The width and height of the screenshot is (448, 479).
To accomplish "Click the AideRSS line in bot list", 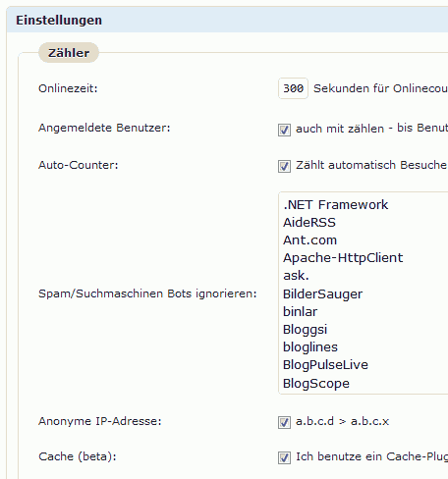I will pyautogui.click(x=309, y=223).
